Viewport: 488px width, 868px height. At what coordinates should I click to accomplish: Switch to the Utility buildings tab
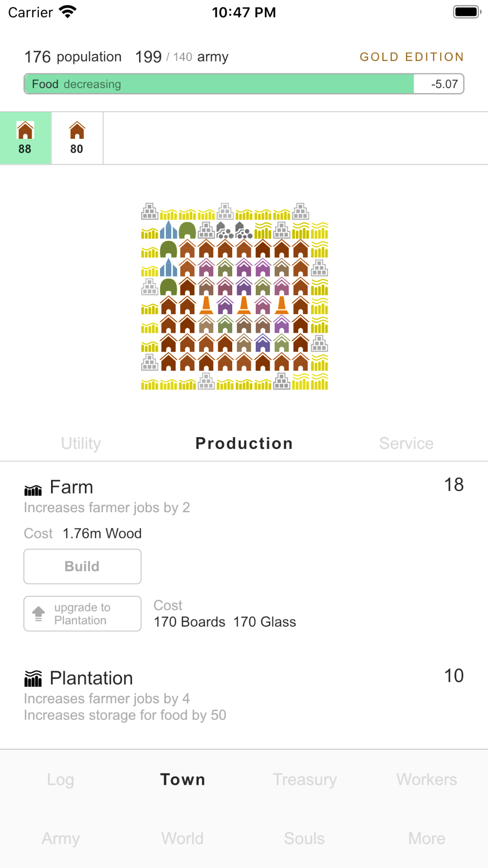[81, 443]
